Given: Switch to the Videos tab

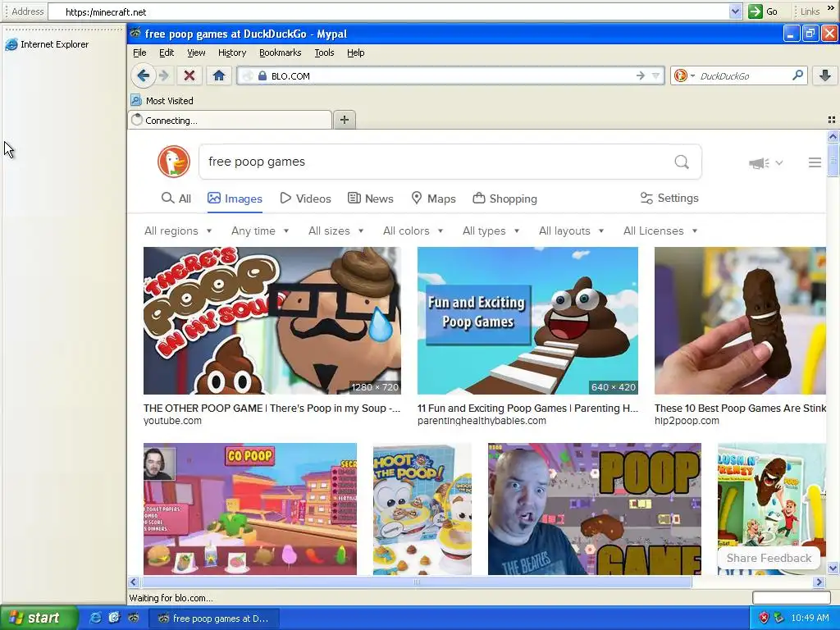Looking at the screenshot, I should pyautogui.click(x=305, y=199).
